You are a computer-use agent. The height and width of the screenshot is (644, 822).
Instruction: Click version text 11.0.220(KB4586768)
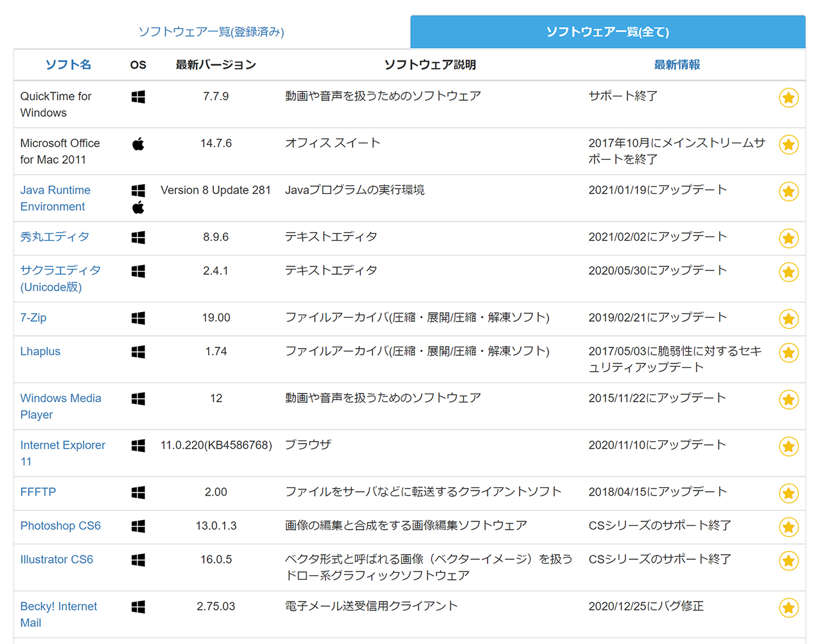click(x=216, y=446)
